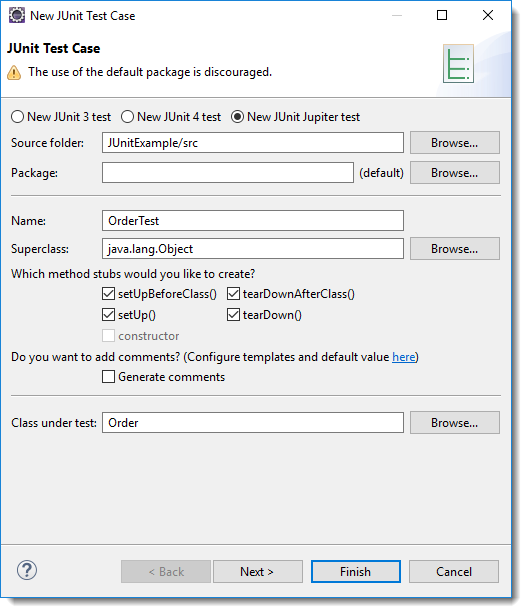
Task: Browse for the Class under test
Action: coord(455,423)
